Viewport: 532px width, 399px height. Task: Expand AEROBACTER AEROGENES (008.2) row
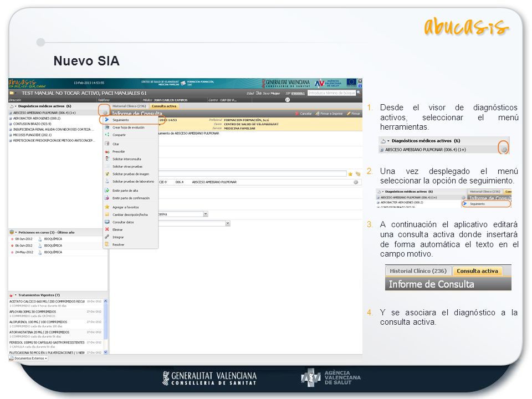pyautogui.click(x=11, y=119)
